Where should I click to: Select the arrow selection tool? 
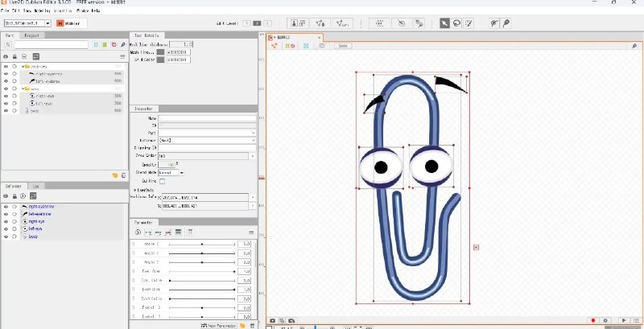pyautogui.click(x=444, y=23)
